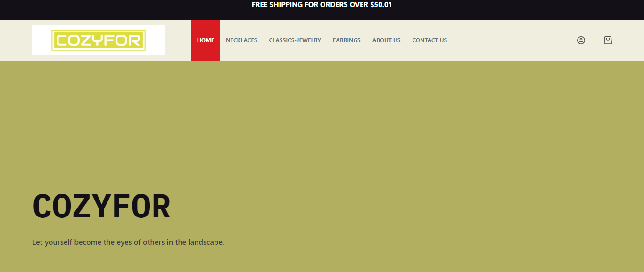This screenshot has height=272, width=644.
Task: Click the large COZYFOR hero heading
Action: point(101,207)
